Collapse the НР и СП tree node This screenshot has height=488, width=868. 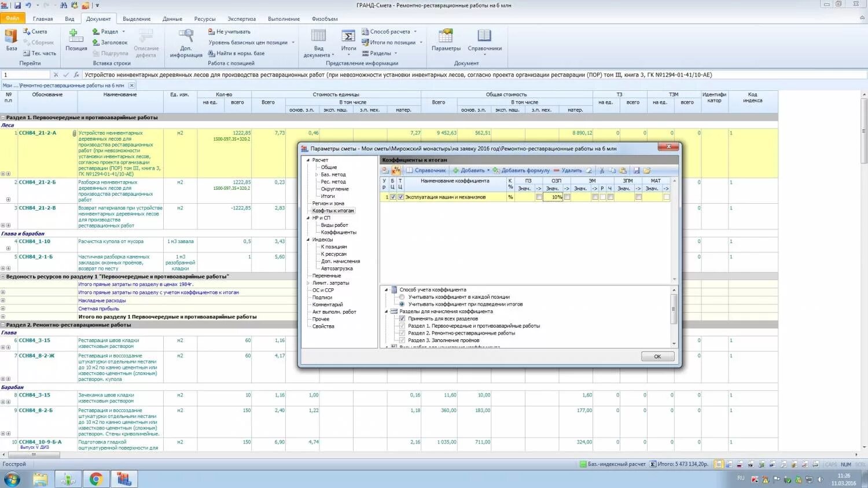pyautogui.click(x=308, y=218)
